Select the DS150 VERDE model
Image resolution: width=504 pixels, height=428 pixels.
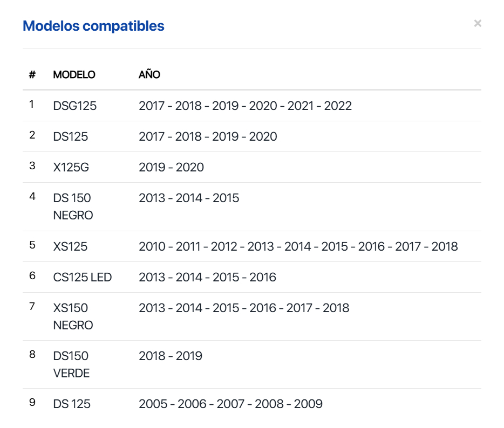[x=72, y=364]
